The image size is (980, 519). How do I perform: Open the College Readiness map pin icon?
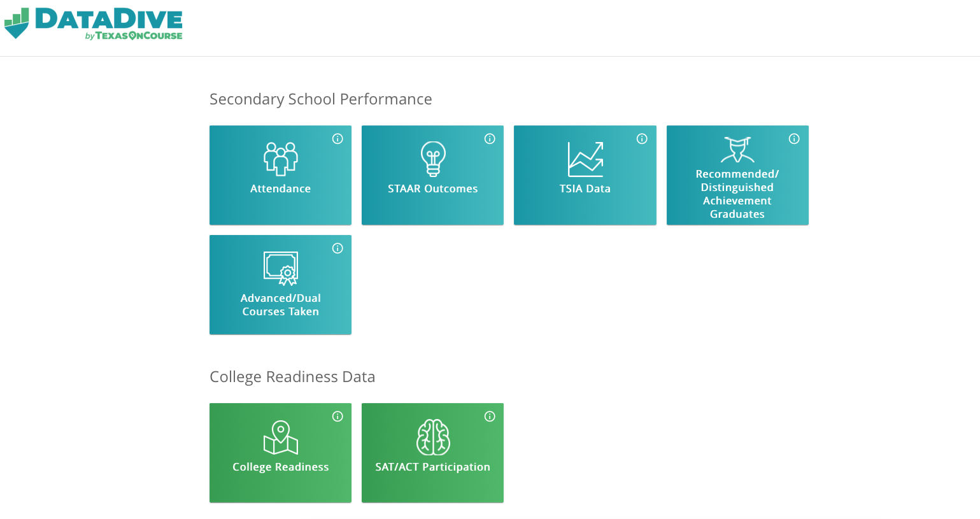tap(281, 437)
